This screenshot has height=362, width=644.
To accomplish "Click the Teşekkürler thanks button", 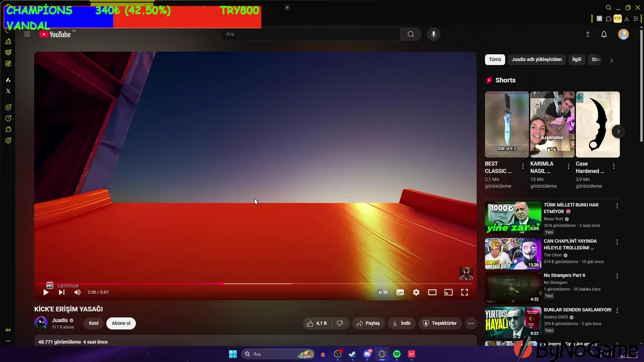I will pos(440,323).
